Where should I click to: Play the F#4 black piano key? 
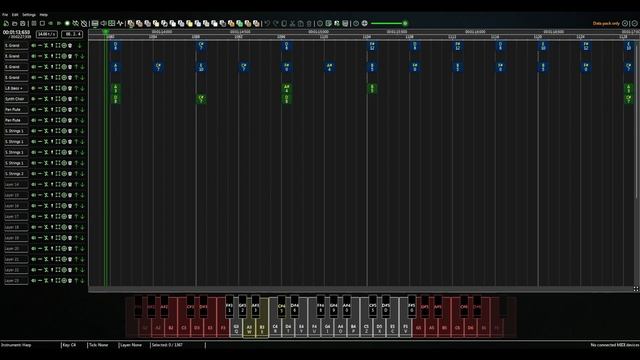pyautogui.click(x=320, y=308)
